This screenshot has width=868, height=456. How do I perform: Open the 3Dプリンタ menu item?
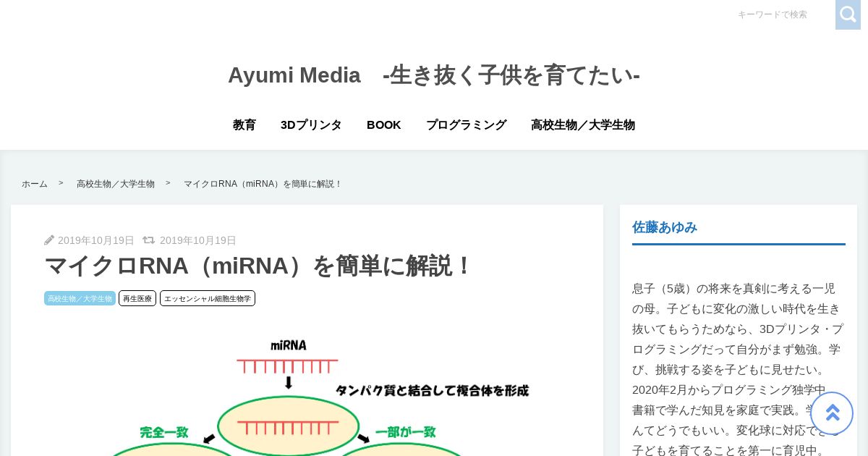click(311, 124)
